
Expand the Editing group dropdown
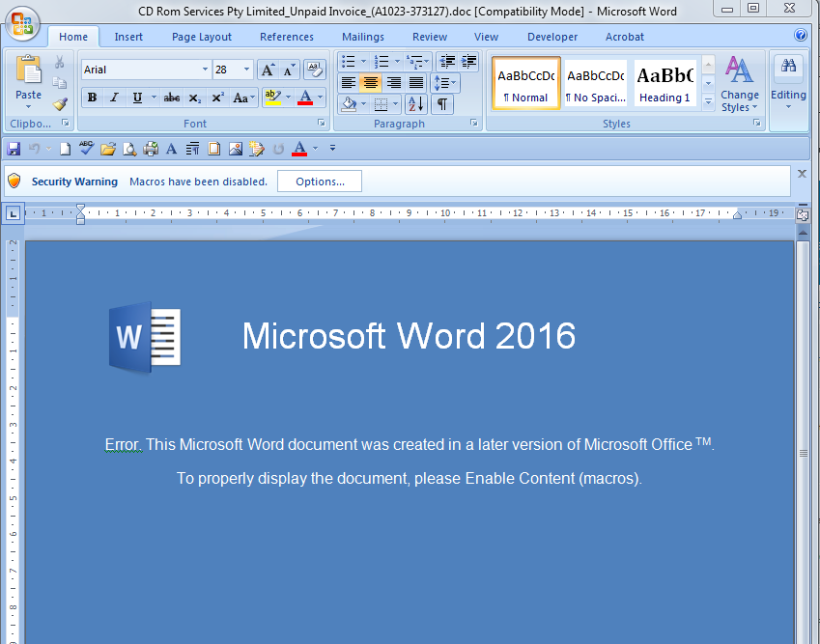[x=788, y=106]
